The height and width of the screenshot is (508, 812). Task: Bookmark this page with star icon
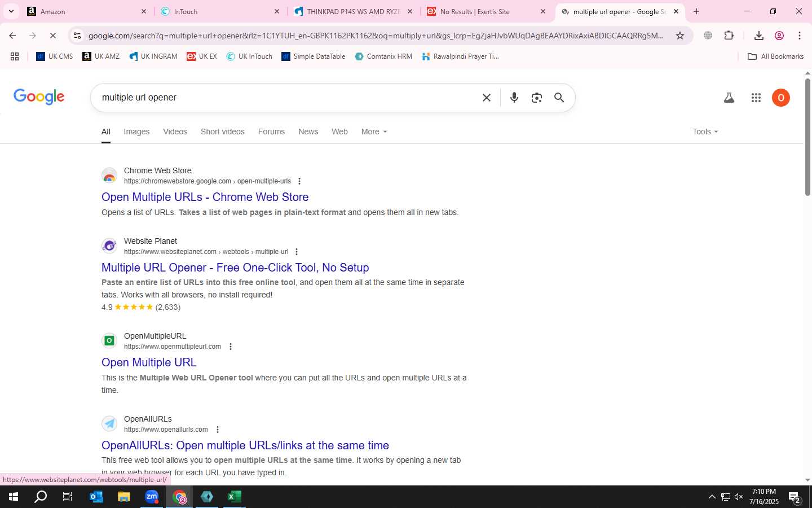pos(680,36)
